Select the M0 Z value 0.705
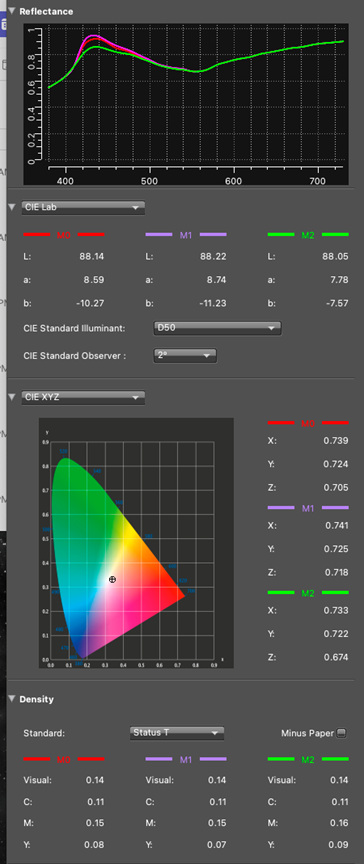This screenshot has height=864, width=364. coord(336,488)
